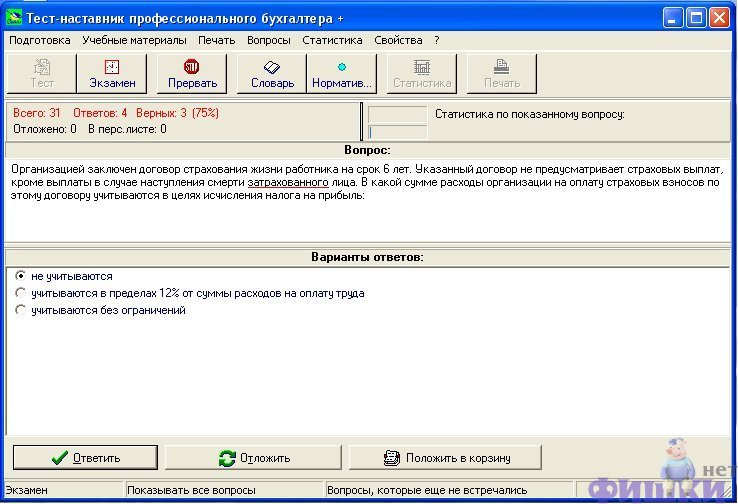Open the Подготовка menu
The width and height of the screenshot is (738, 504).
click(x=40, y=40)
